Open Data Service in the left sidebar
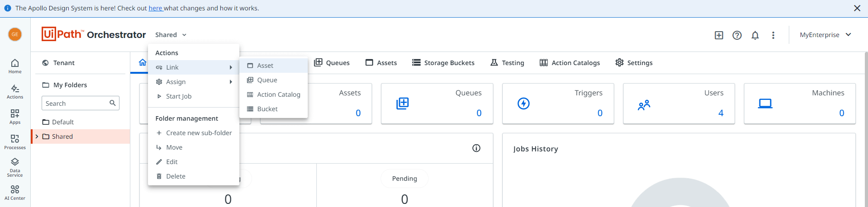Image resolution: width=868 pixels, height=207 pixels. (x=15, y=167)
